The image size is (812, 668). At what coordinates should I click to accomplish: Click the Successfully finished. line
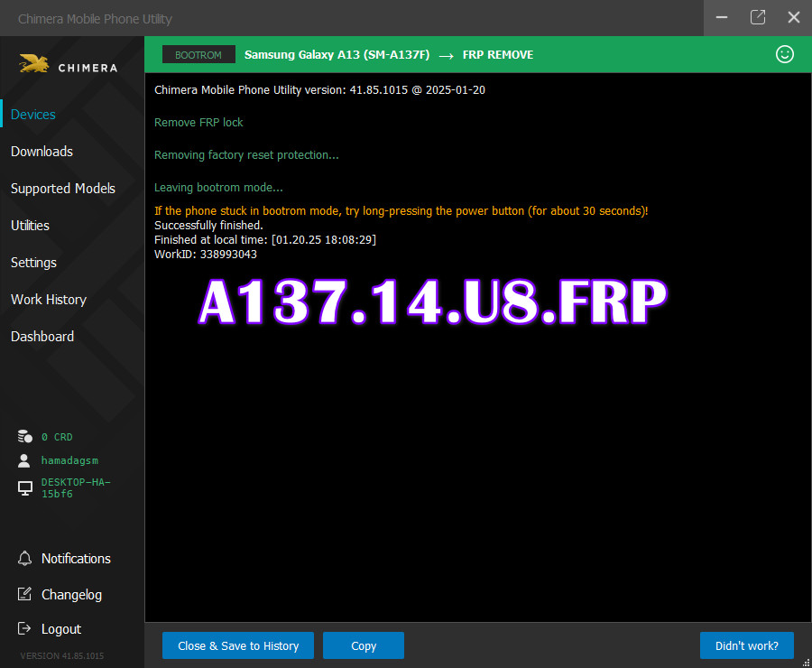(208, 226)
